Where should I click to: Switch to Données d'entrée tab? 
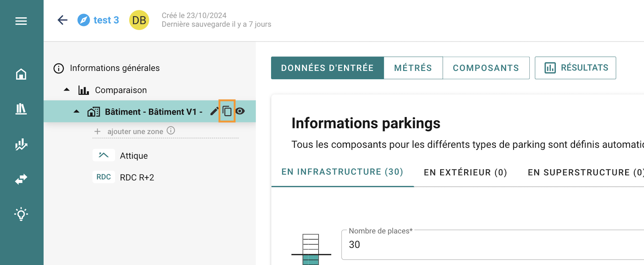327,68
